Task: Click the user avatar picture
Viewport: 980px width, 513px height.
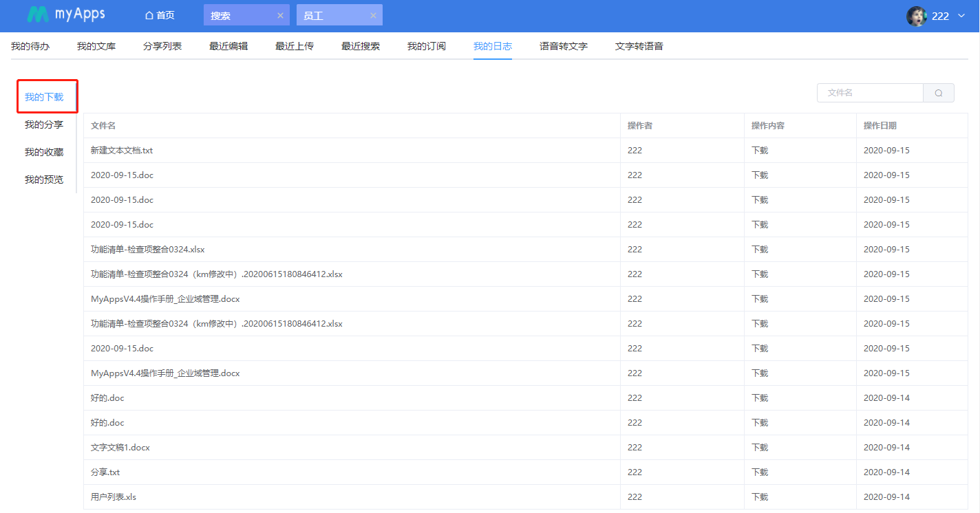Action: tap(916, 17)
